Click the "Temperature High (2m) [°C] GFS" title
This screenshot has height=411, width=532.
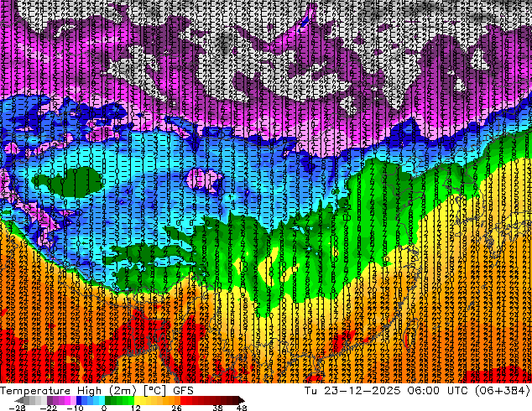[96, 391]
